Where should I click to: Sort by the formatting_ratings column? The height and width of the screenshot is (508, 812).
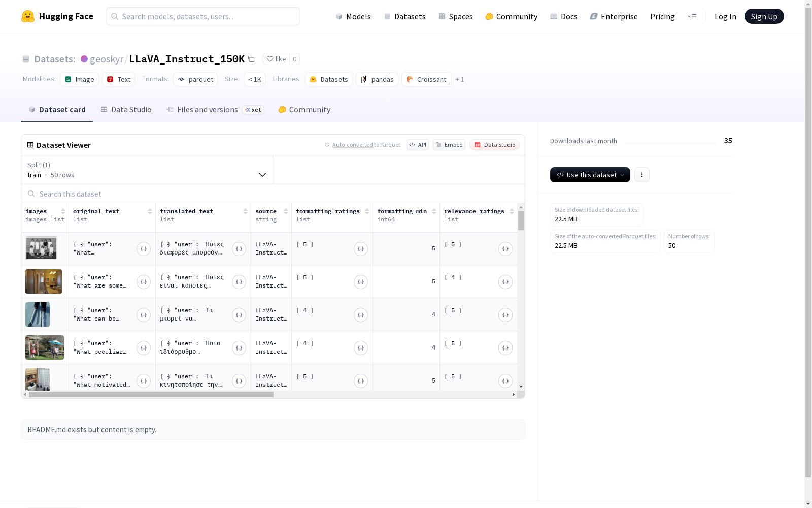click(x=367, y=211)
